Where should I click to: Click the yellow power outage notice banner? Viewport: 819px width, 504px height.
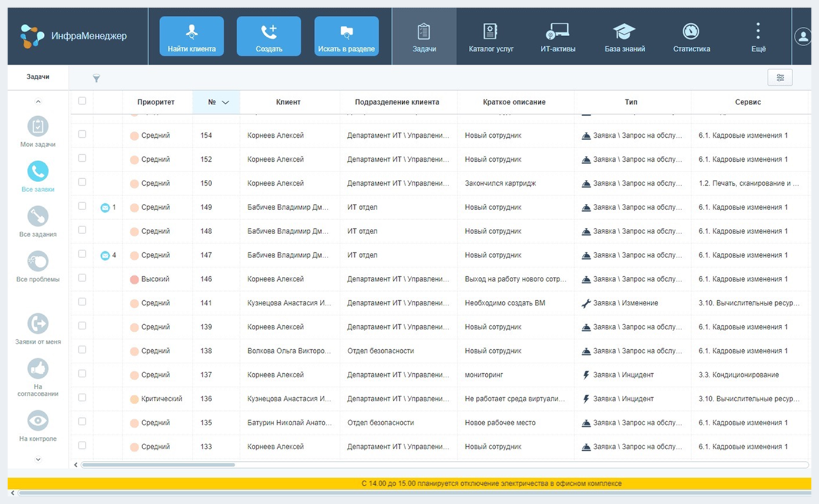409,484
